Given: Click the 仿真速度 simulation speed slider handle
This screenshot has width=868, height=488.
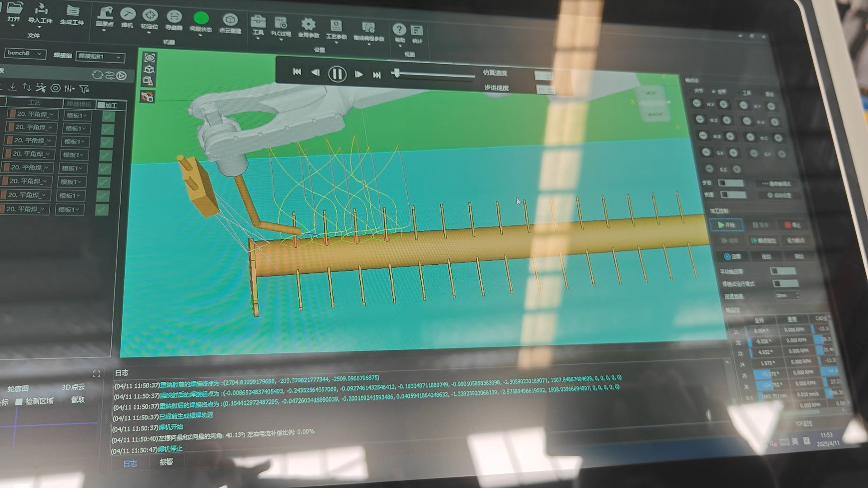Looking at the screenshot, I should (x=396, y=73).
